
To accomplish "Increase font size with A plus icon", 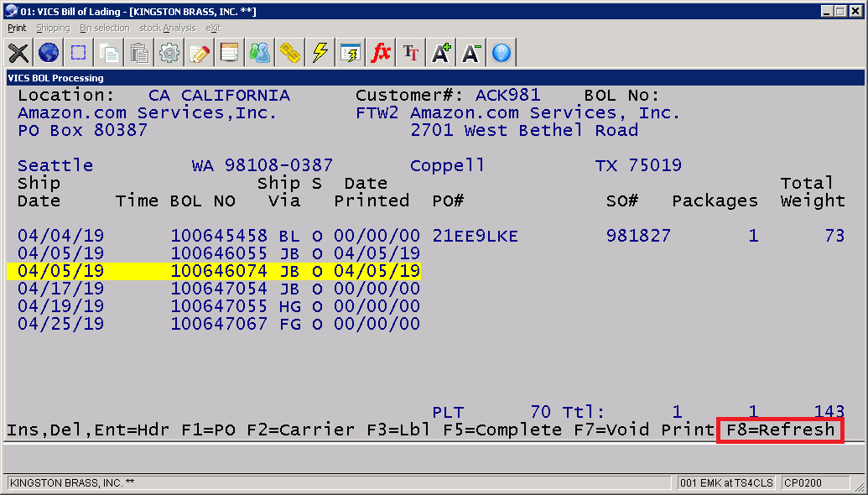I will (x=440, y=53).
